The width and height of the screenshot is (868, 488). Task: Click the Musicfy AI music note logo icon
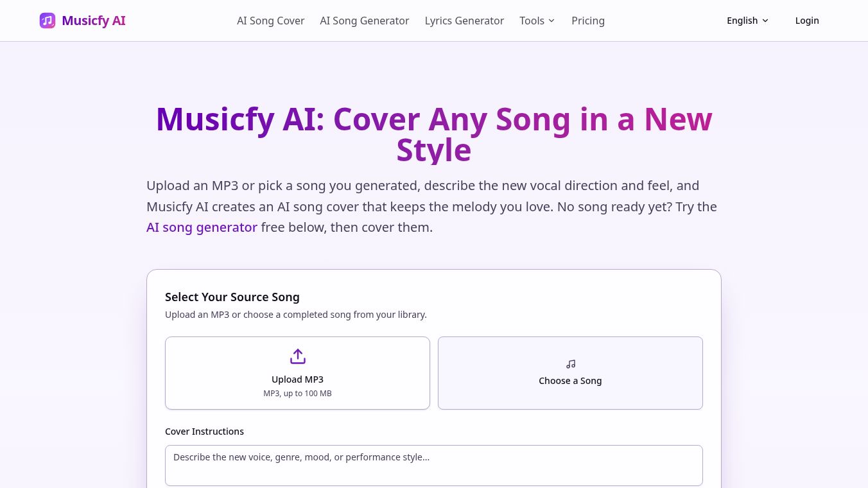[48, 21]
